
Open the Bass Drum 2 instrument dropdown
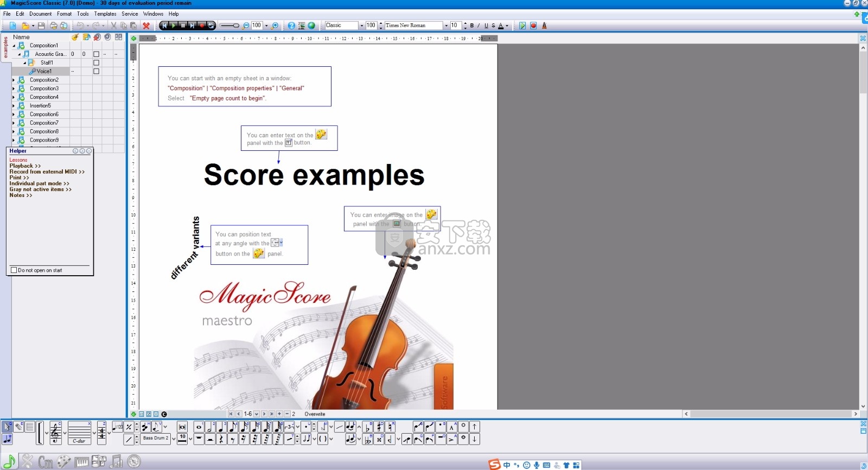(x=174, y=439)
